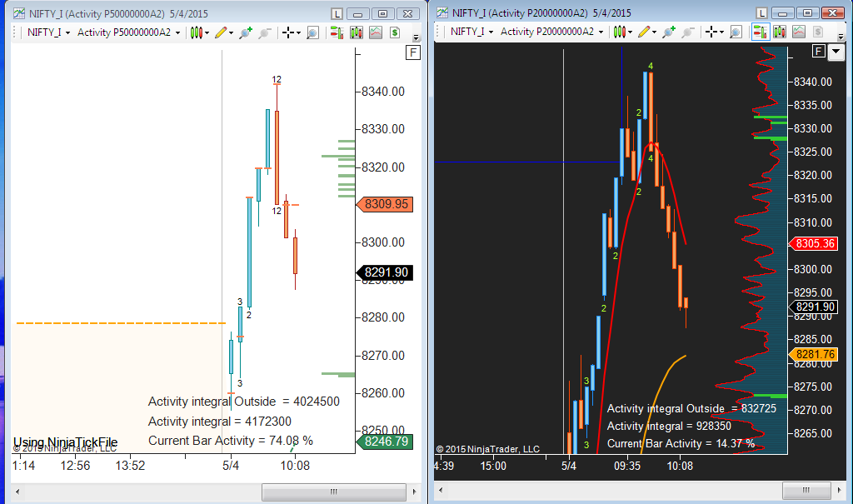Expand crosshair cursor arrow in P20000000A2 toolbar
The width and height of the screenshot is (853, 504).
click(x=722, y=32)
